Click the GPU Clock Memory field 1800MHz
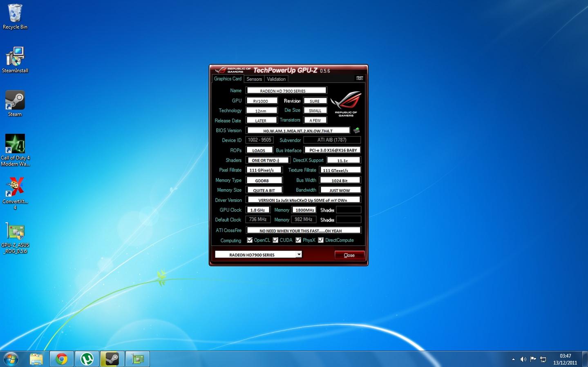This screenshot has height=367, width=588. [304, 210]
